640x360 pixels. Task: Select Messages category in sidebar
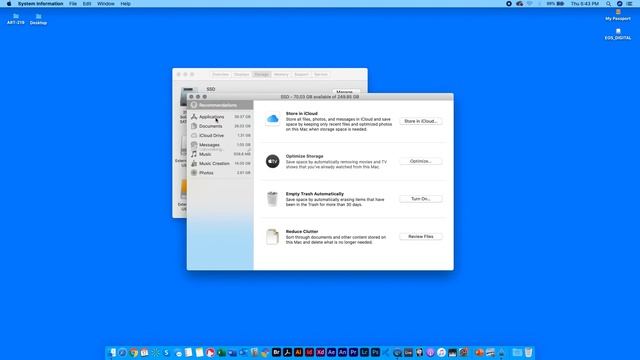(x=220, y=145)
